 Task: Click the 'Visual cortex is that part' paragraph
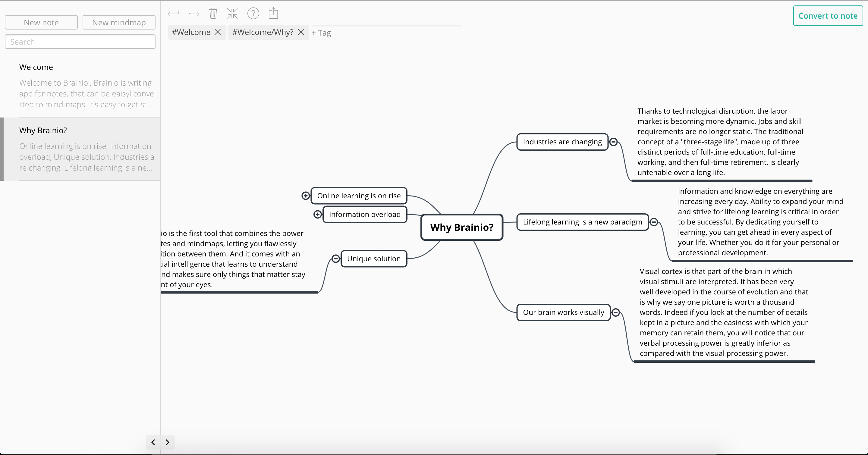click(724, 312)
